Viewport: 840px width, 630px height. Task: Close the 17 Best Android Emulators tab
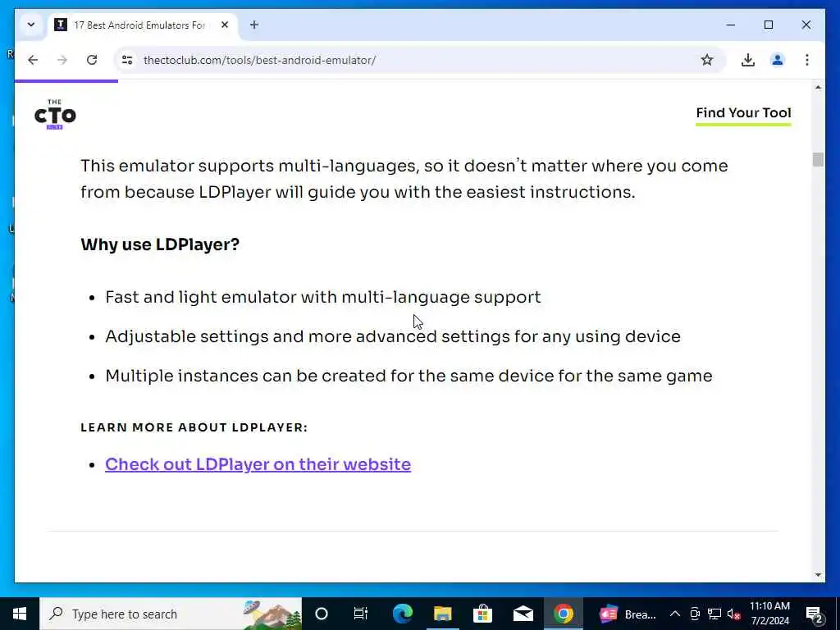click(225, 25)
